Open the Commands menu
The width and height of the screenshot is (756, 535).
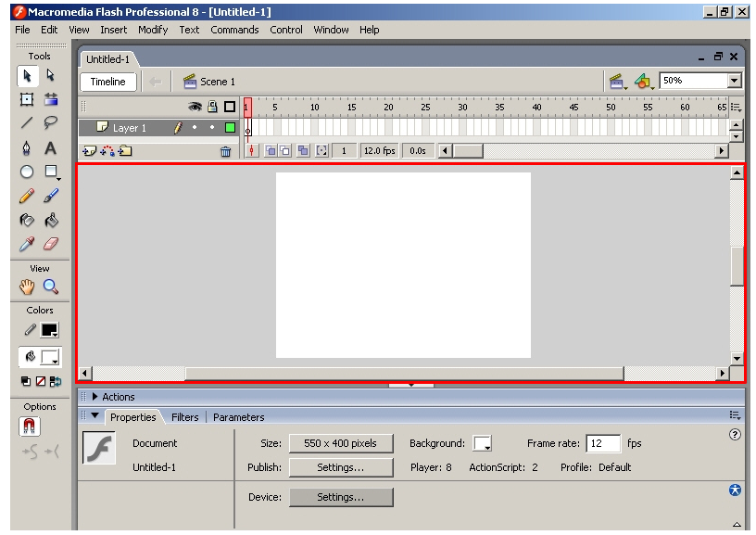point(234,30)
